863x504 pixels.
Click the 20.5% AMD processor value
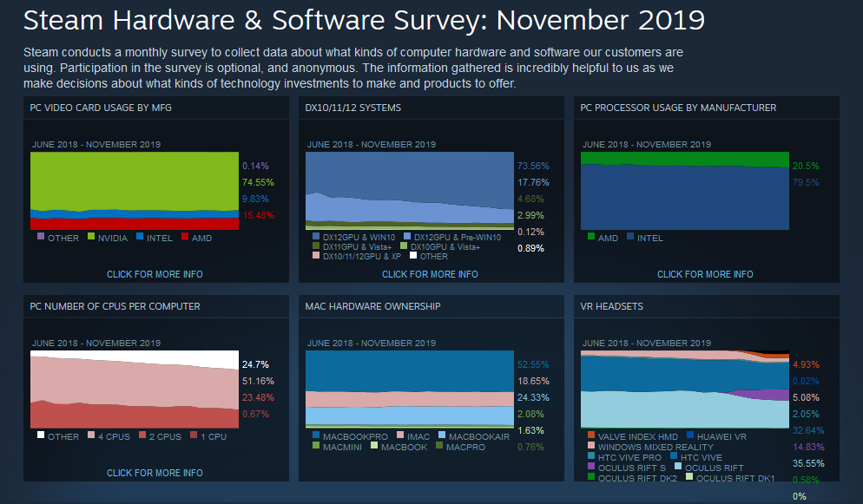[806, 166]
